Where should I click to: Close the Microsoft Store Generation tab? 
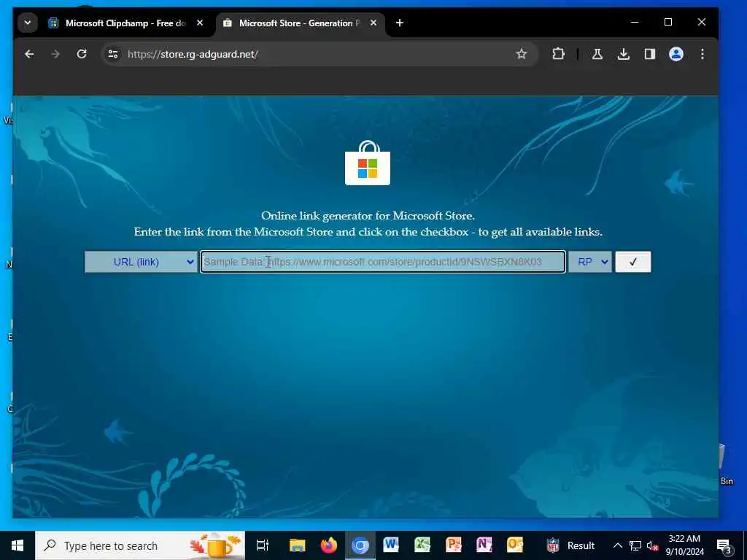coord(373,23)
